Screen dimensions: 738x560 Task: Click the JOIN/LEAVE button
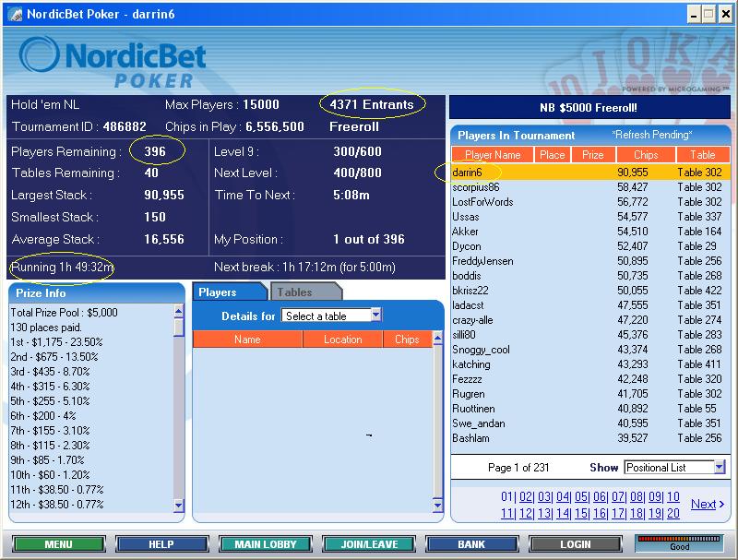pyautogui.click(x=369, y=544)
